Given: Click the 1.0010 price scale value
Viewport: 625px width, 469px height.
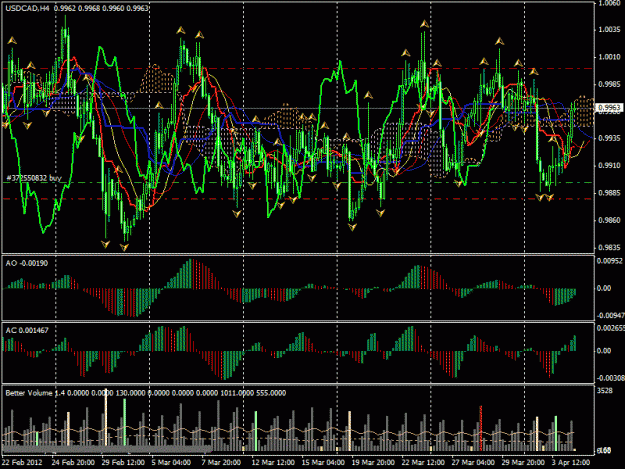Looking at the screenshot, I should click(x=609, y=57).
